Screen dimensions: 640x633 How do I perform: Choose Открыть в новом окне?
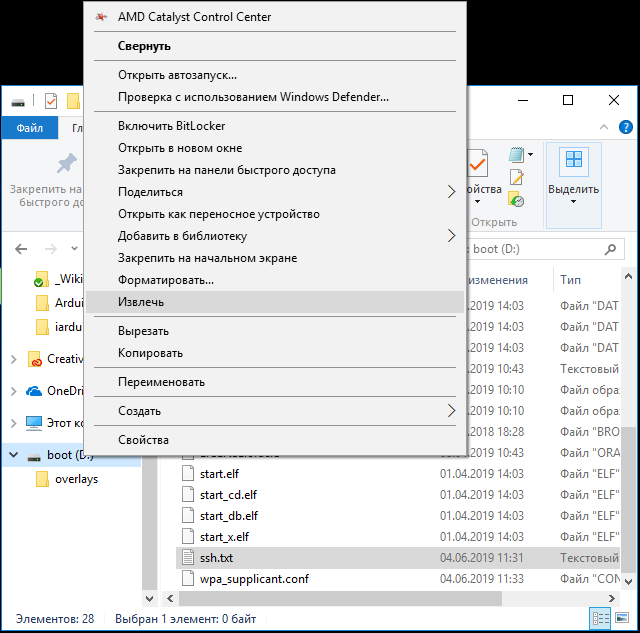point(275,148)
